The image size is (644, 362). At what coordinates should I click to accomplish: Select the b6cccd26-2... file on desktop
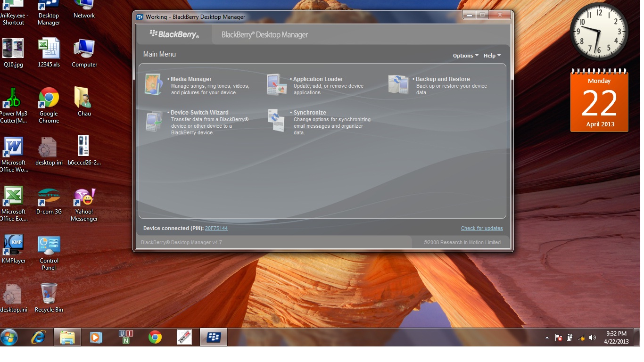pos(84,151)
